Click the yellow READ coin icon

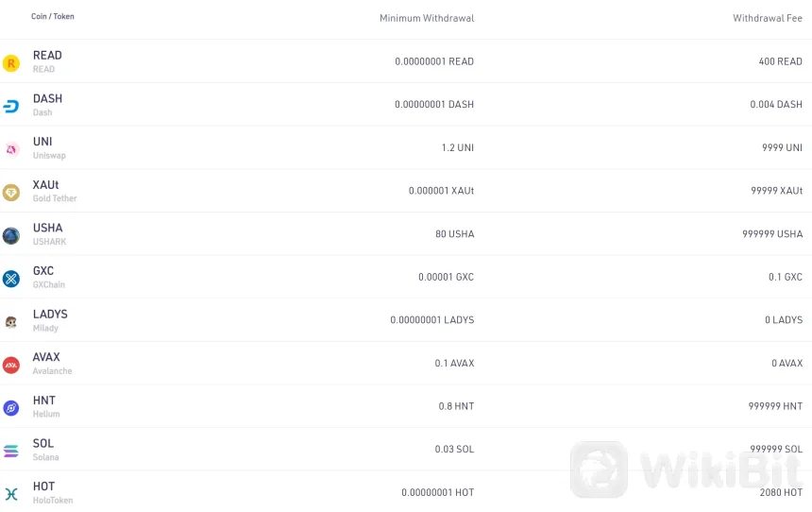[11, 63]
